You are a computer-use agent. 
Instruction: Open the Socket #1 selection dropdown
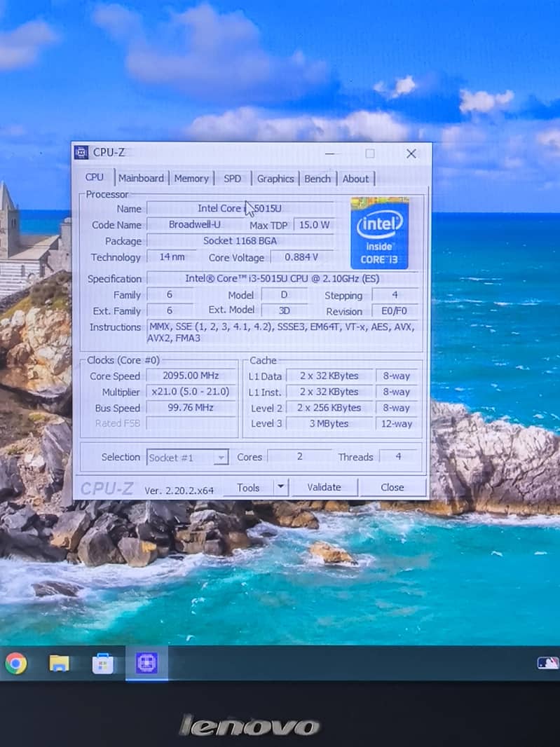point(187,458)
